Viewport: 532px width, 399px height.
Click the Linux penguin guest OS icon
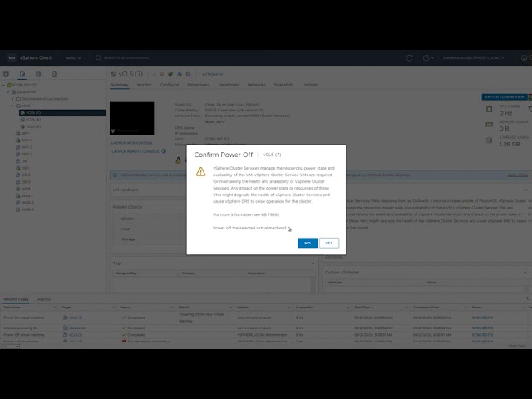[178, 160]
